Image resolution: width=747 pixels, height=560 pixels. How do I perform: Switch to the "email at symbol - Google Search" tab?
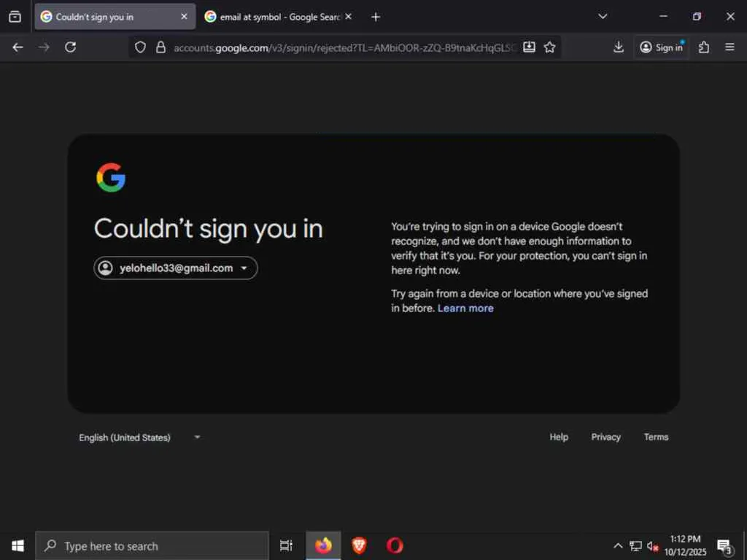pos(279,17)
